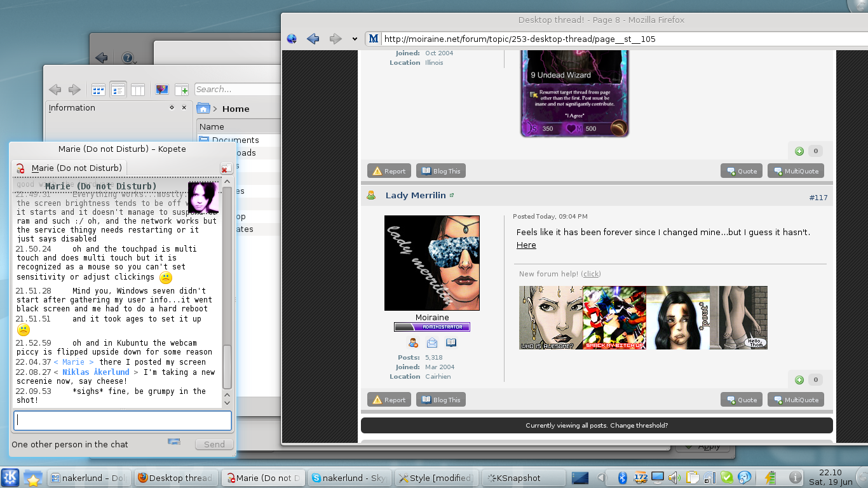Upvote the Undead Wizard post with plus icon
This screenshot has height=488, width=868.
point(799,151)
